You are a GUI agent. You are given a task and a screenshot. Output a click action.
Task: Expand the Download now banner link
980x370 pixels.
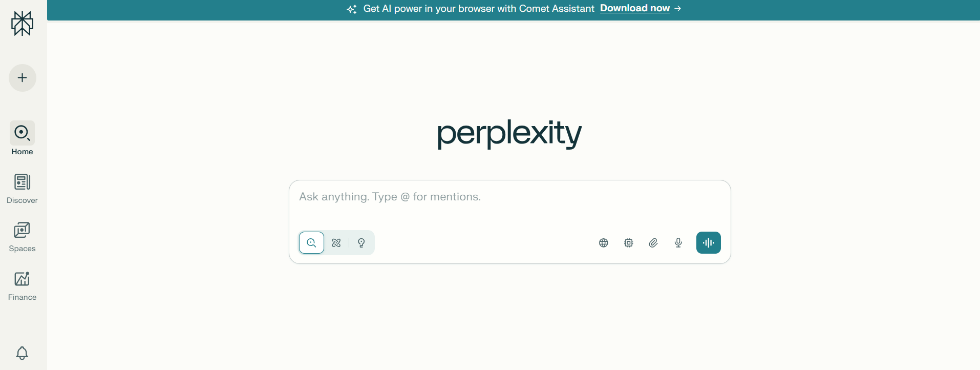tap(634, 8)
